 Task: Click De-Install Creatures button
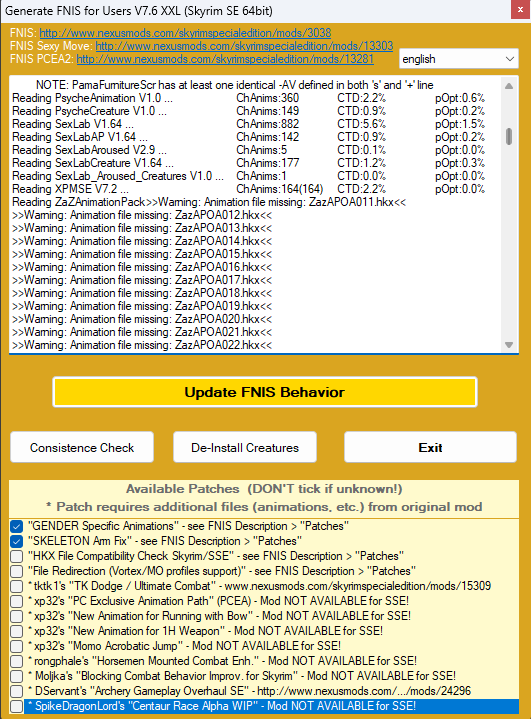(x=245, y=447)
